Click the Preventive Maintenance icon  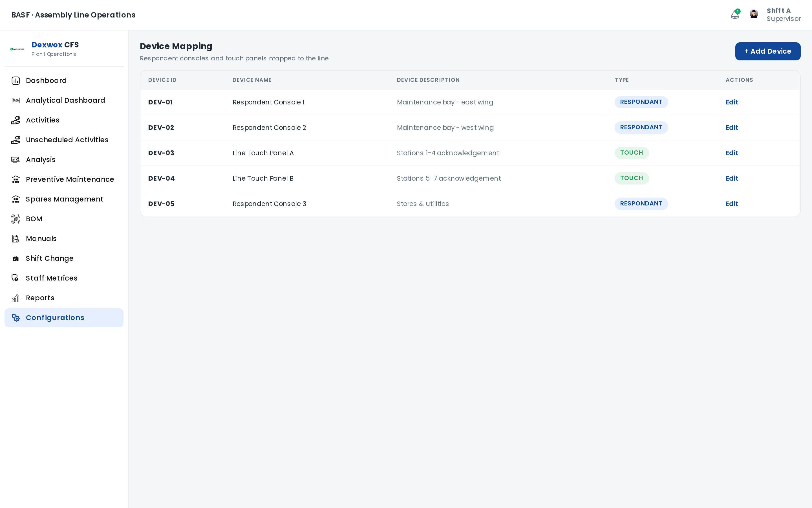(16, 179)
